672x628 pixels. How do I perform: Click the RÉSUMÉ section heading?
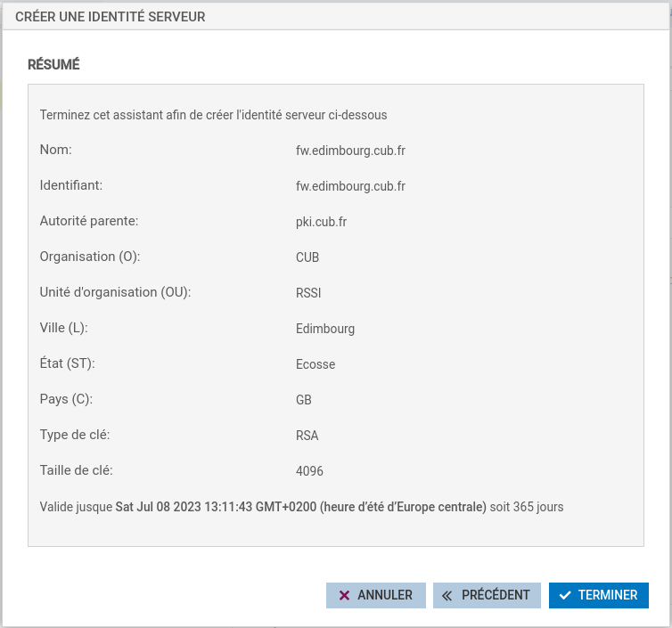(54, 64)
